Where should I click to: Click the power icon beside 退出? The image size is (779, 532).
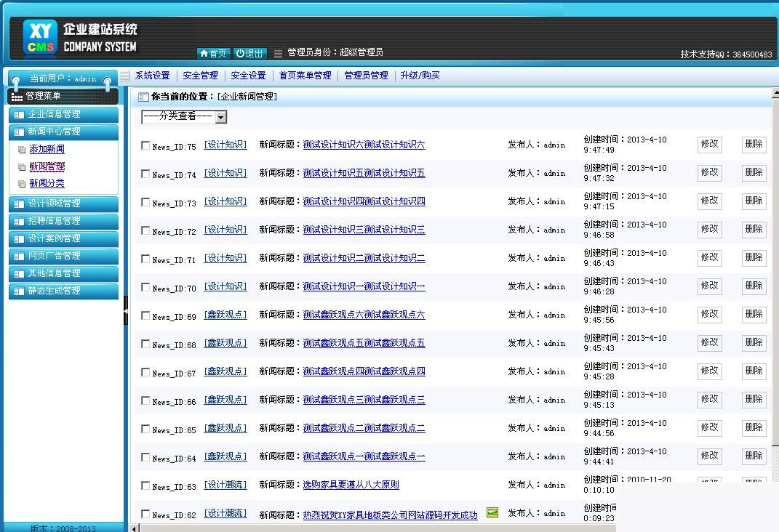tap(239, 52)
